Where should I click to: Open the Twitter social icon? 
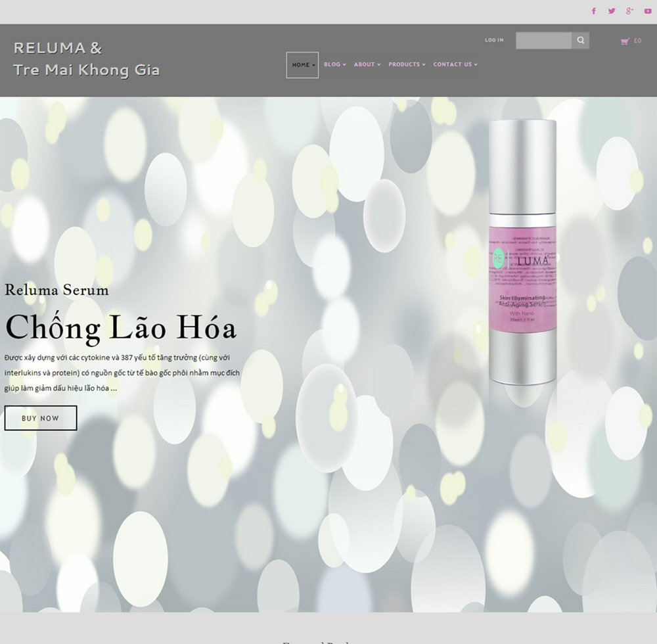[612, 11]
